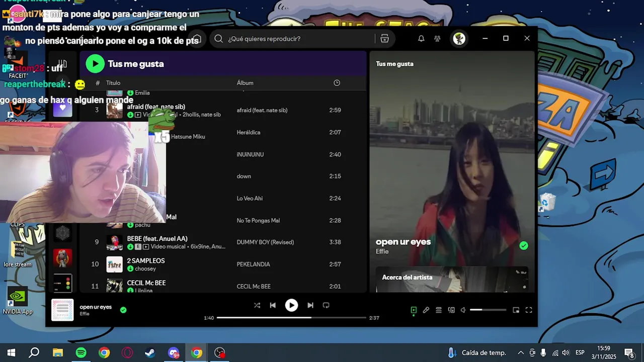The height and width of the screenshot is (362, 644).
Task: Open the NVIDIA App desktop shortcut
Action: tap(17, 302)
